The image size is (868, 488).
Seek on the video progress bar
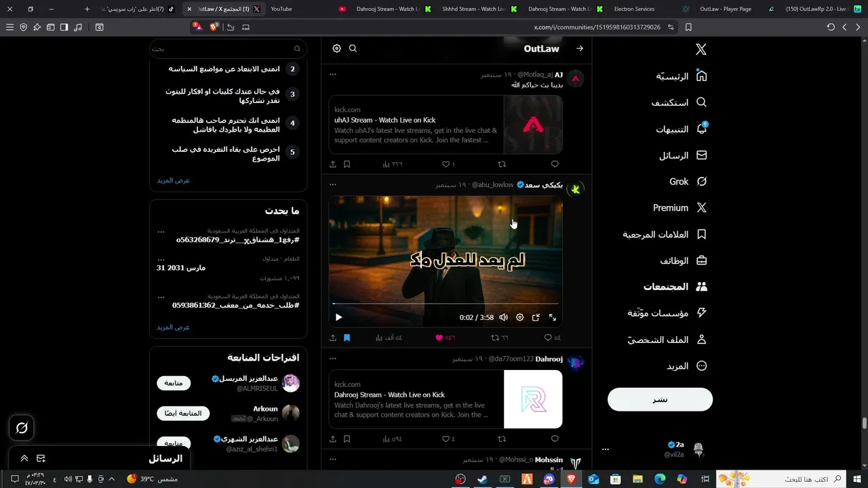446,304
